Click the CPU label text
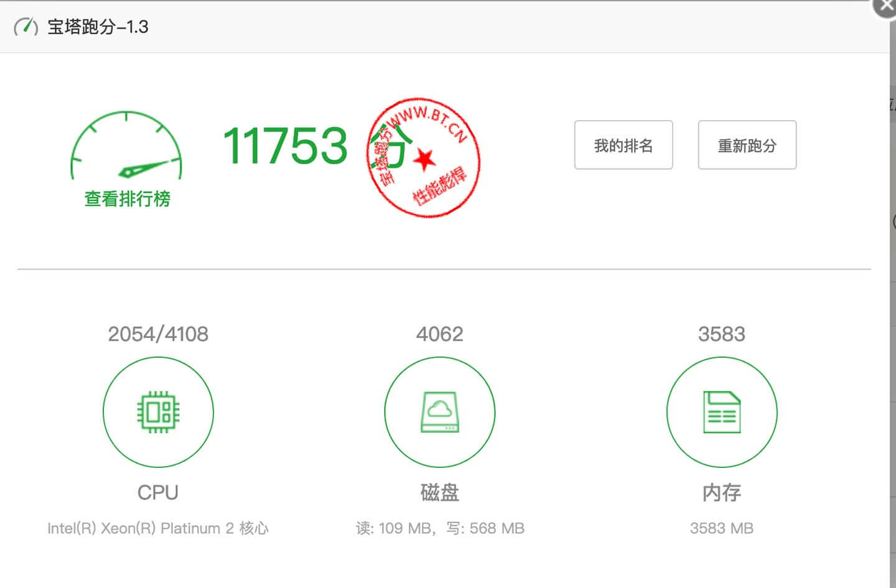Image resolution: width=896 pixels, height=588 pixels. (158, 493)
